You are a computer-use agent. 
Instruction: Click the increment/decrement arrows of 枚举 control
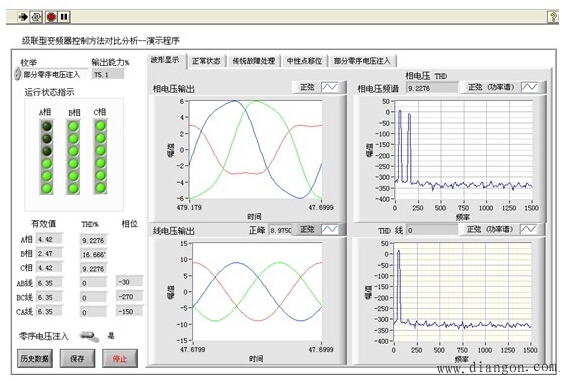click(17, 74)
